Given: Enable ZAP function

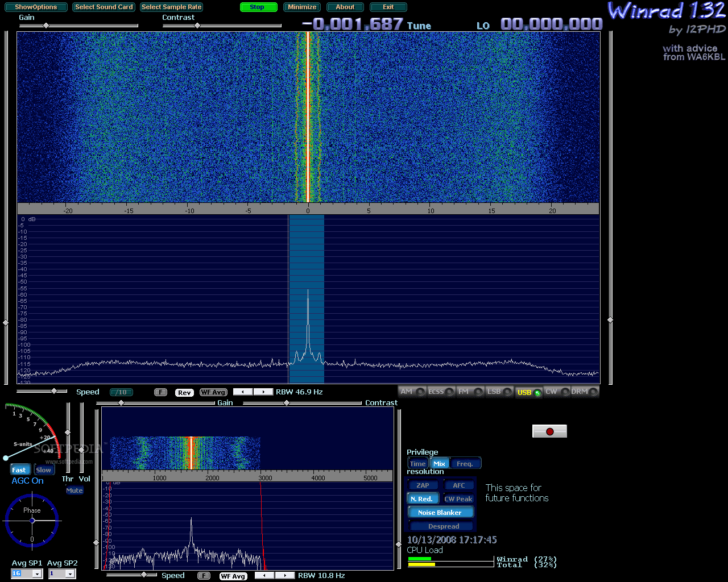Looking at the screenshot, I should point(423,485).
